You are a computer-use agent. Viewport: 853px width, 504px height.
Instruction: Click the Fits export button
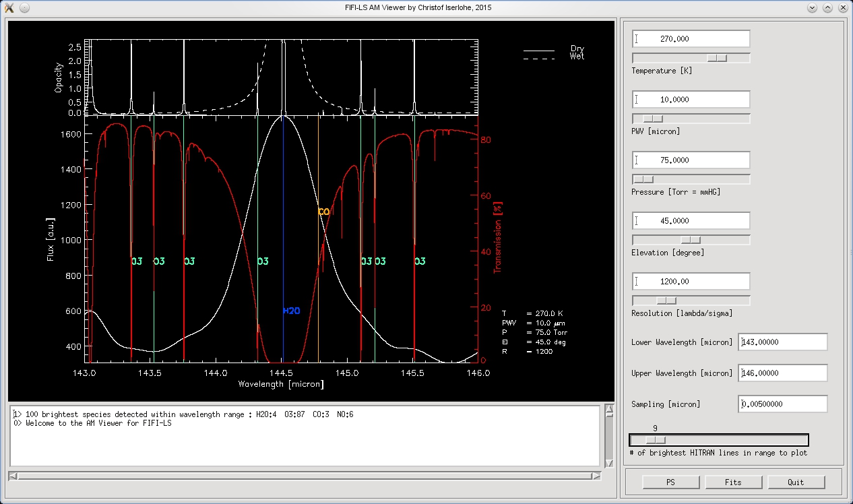pos(733,482)
